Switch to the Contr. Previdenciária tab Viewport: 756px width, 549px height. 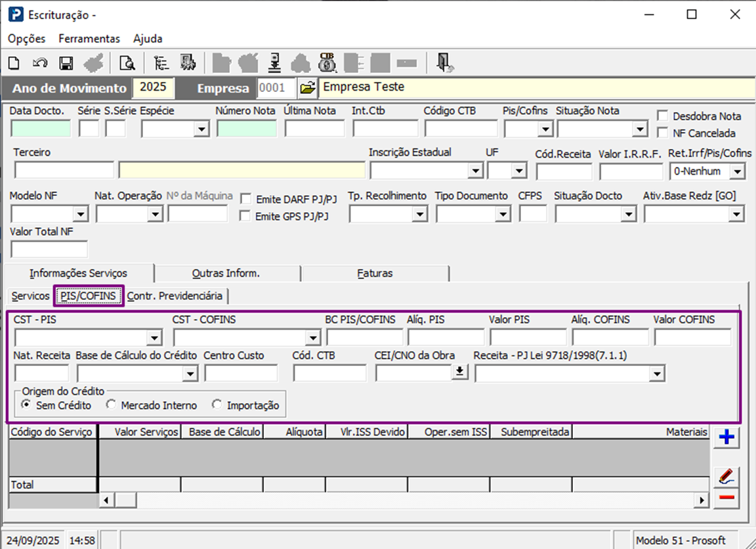tap(175, 296)
